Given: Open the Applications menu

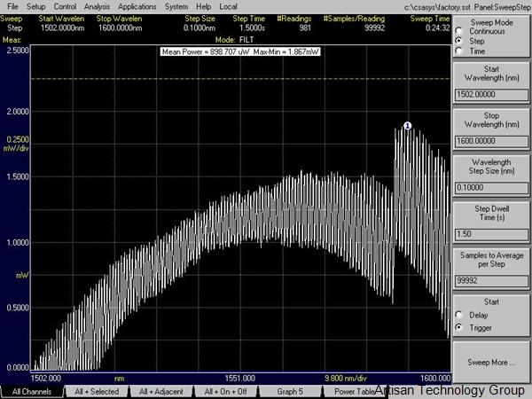Looking at the screenshot, I should [137, 6].
